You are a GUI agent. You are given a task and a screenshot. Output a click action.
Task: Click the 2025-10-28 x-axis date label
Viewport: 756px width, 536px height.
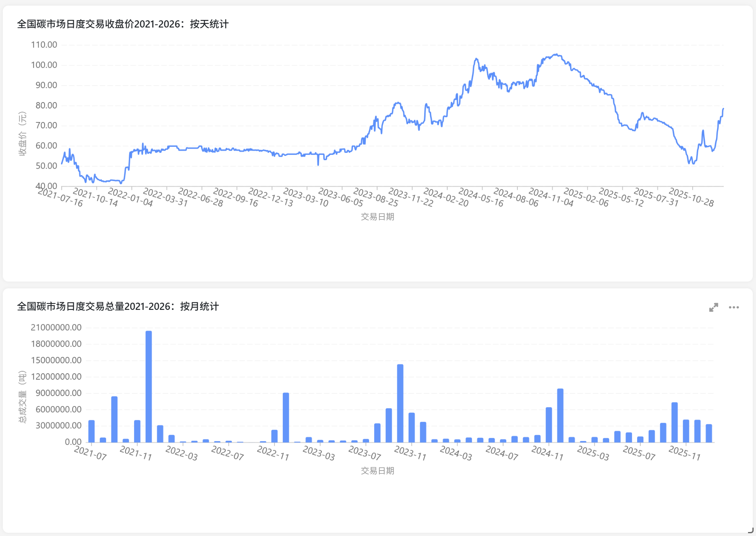click(691, 197)
